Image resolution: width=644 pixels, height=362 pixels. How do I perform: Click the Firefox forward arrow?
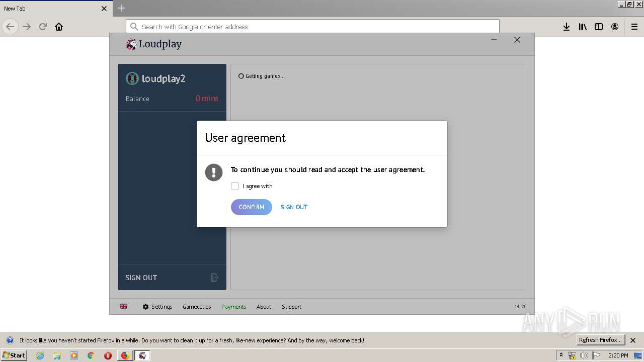[27, 27]
